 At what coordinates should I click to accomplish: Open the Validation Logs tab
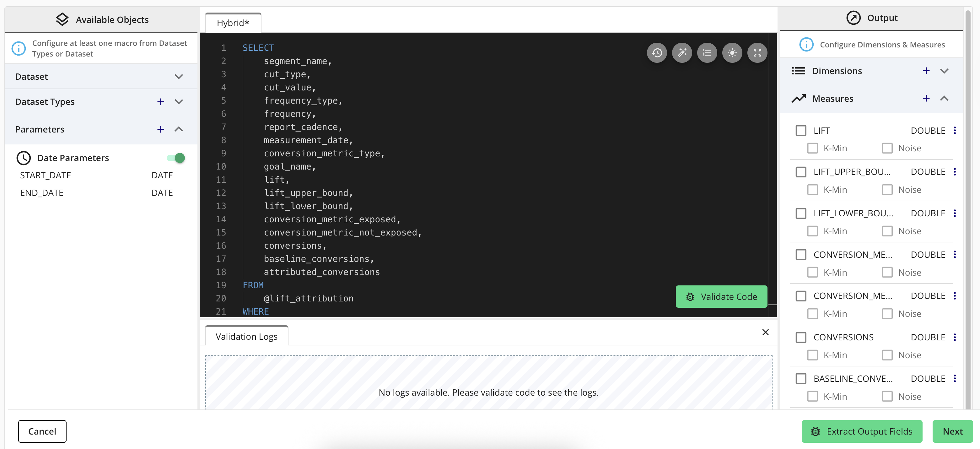click(x=246, y=336)
